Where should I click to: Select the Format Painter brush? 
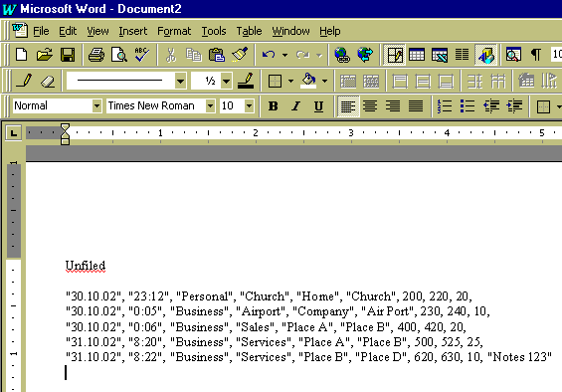coord(240,55)
